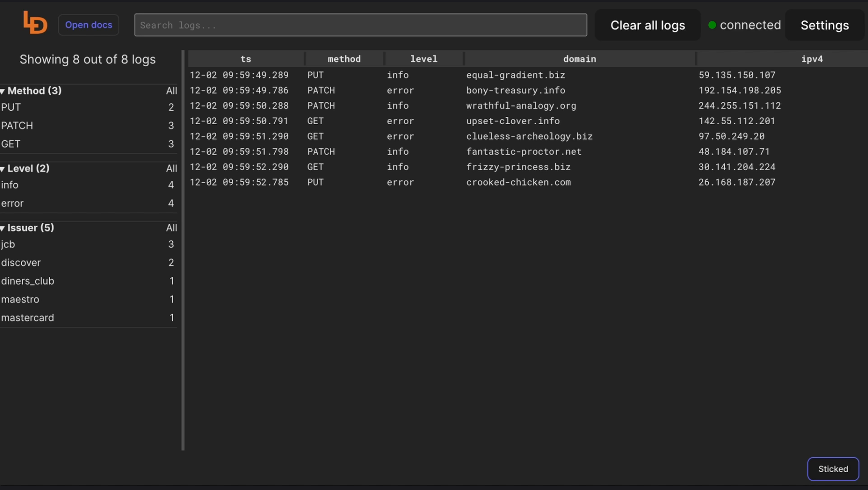Click the orange Logdy logo icon

pos(35,23)
